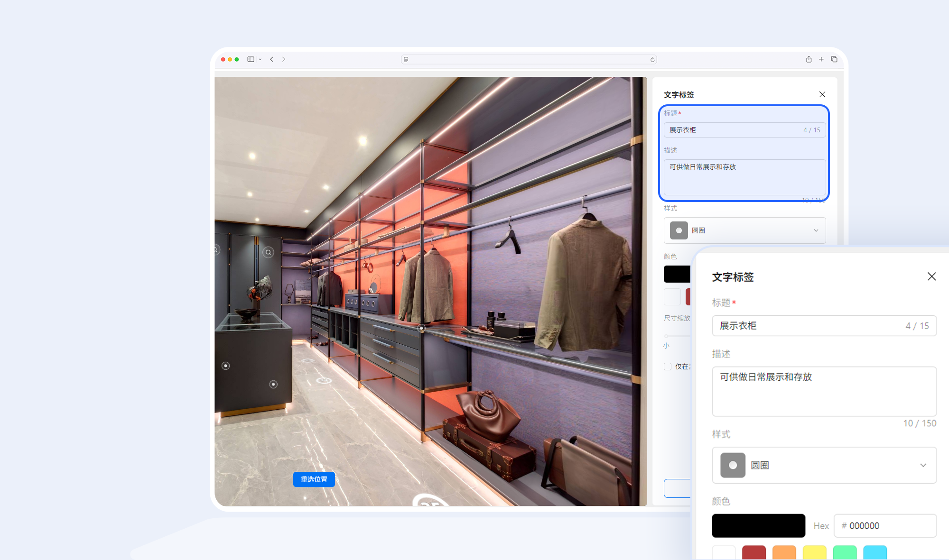
Task: Click the gray circle style icon in side panel
Action: (x=679, y=230)
